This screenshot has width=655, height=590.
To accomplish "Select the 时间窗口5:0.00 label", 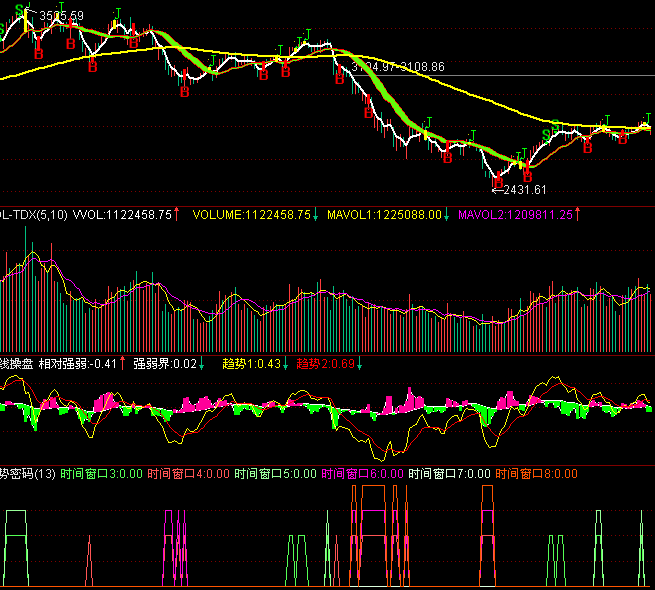I will (275, 474).
